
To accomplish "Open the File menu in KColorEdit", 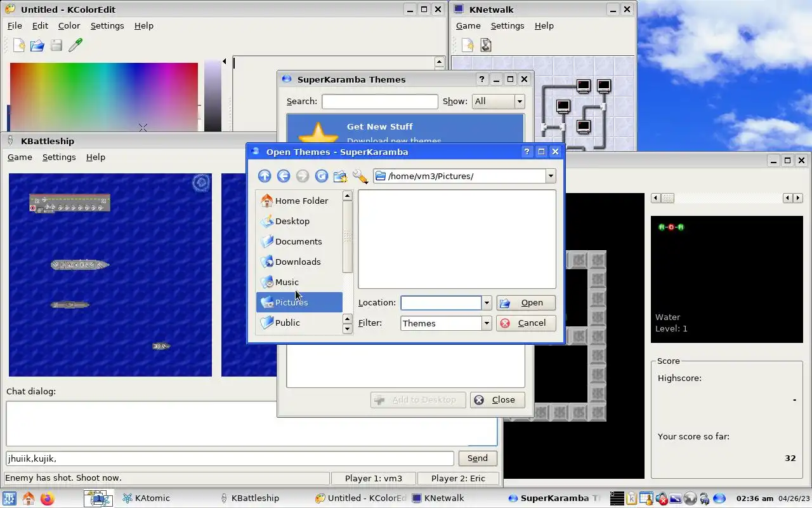I will 15,26.
